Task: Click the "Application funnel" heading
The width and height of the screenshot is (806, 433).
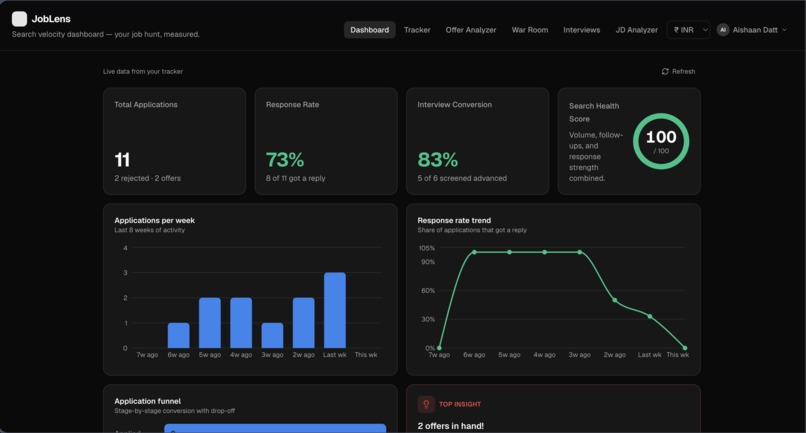Action: tap(148, 401)
